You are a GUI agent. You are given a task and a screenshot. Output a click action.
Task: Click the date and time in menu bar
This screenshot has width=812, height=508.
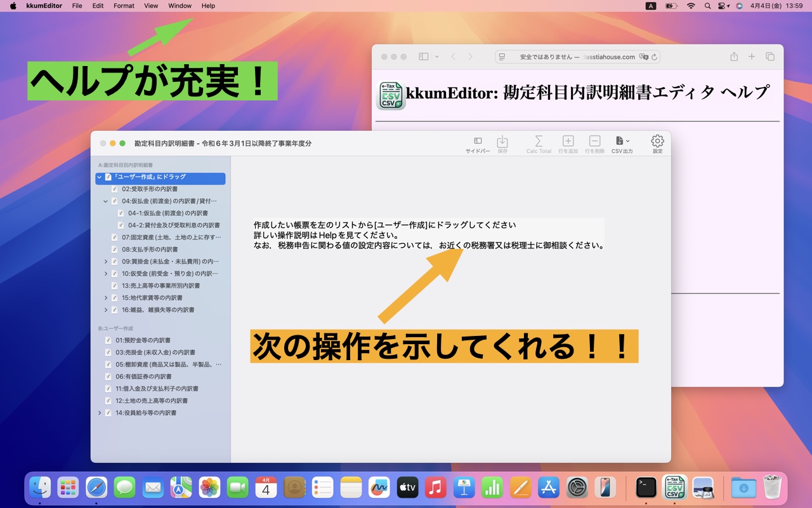776,6
